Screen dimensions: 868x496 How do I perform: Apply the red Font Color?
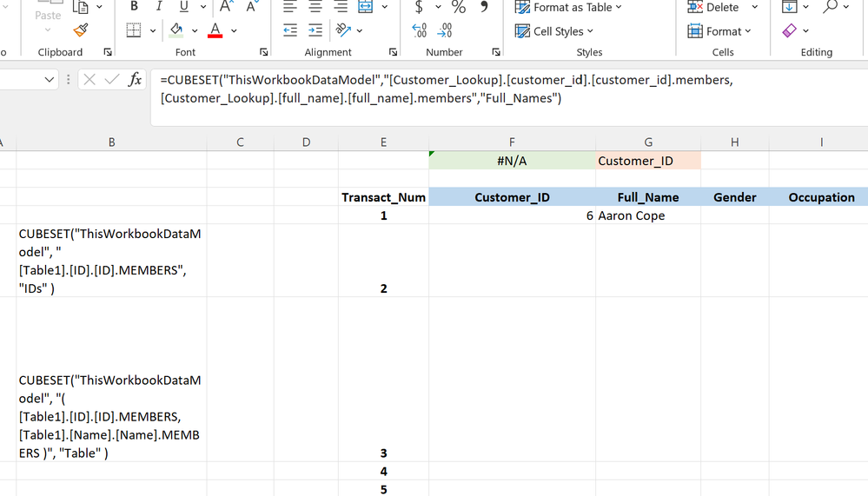215,30
